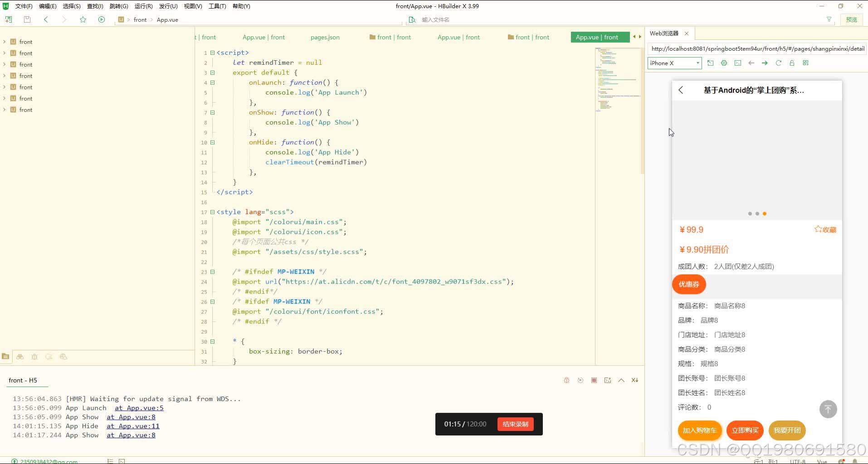Click the 加入购物车 button
The width and height of the screenshot is (868, 464).
coord(699,430)
